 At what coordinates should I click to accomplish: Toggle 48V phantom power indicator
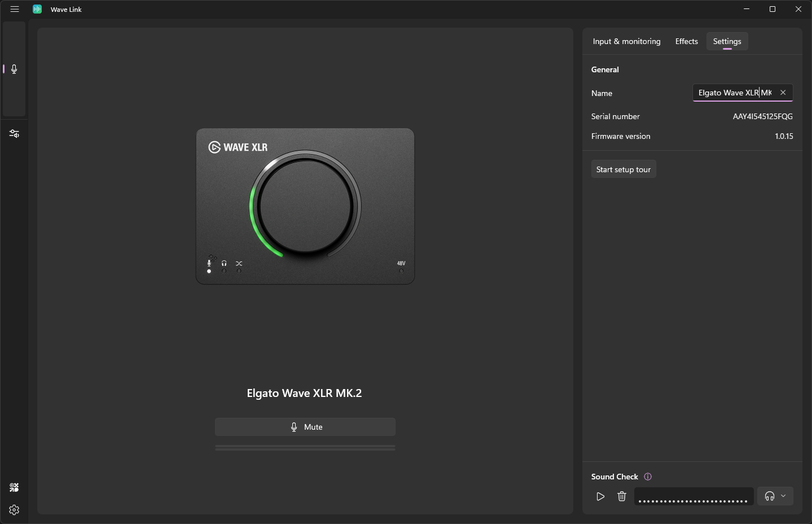401,266
